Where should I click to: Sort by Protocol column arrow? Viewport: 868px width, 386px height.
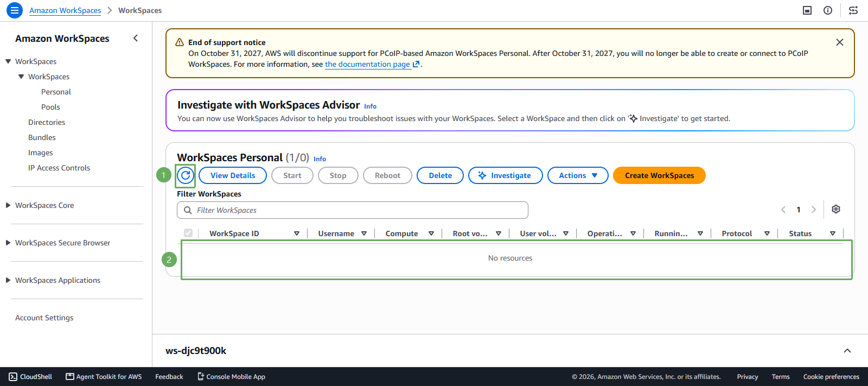point(767,233)
